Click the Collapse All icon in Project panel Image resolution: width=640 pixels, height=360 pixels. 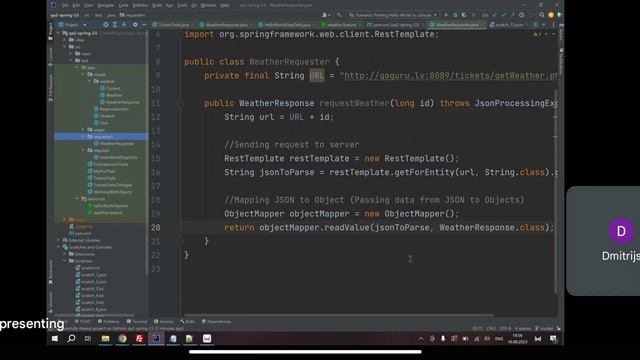point(124,25)
